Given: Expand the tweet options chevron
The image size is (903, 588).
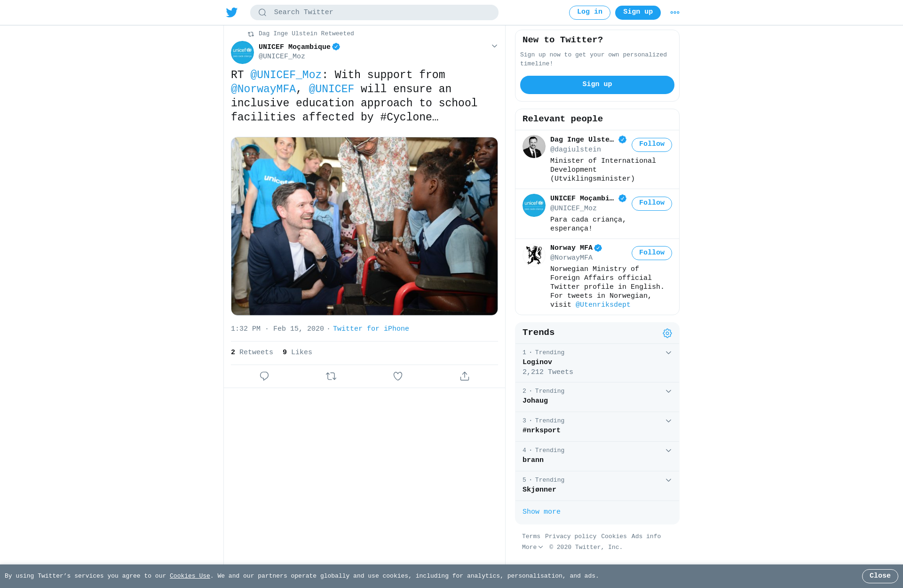Looking at the screenshot, I should (494, 46).
